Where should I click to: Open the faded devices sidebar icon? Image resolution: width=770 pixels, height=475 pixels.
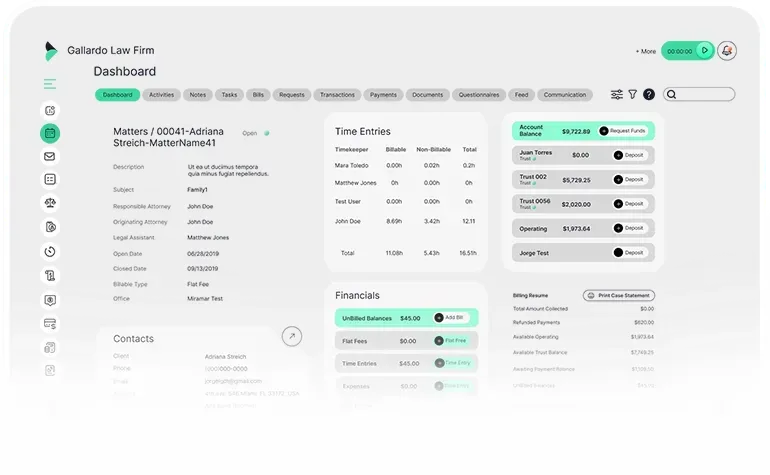50,348
